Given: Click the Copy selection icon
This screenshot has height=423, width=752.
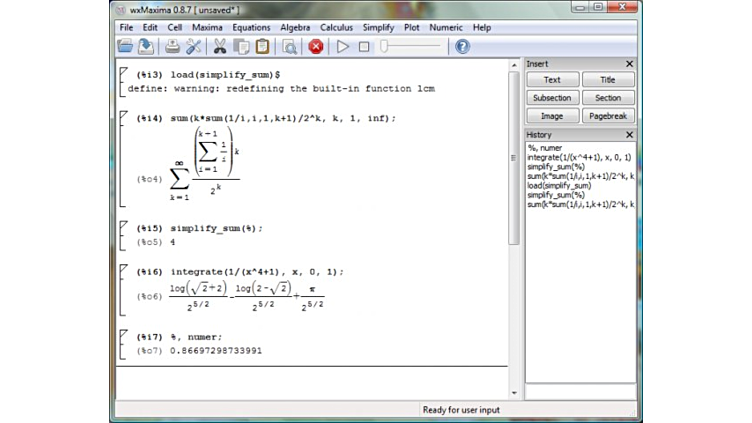Looking at the screenshot, I should [241, 46].
